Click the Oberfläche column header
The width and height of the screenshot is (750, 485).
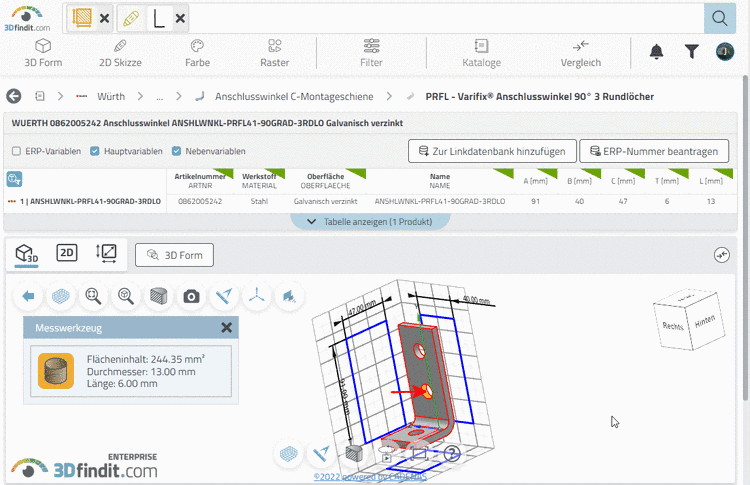pyautogui.click(x=325, y=181)
